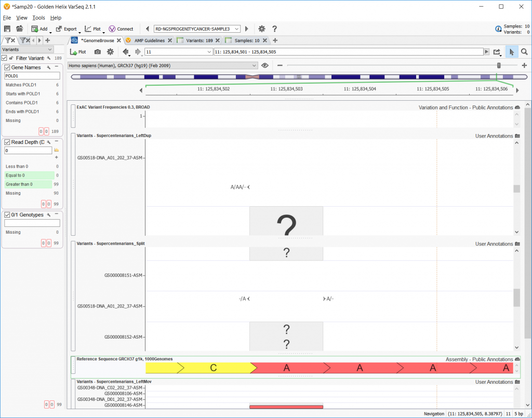Select the magnifier zoom tool
The image size is (532, 418).
click(524, 51)
